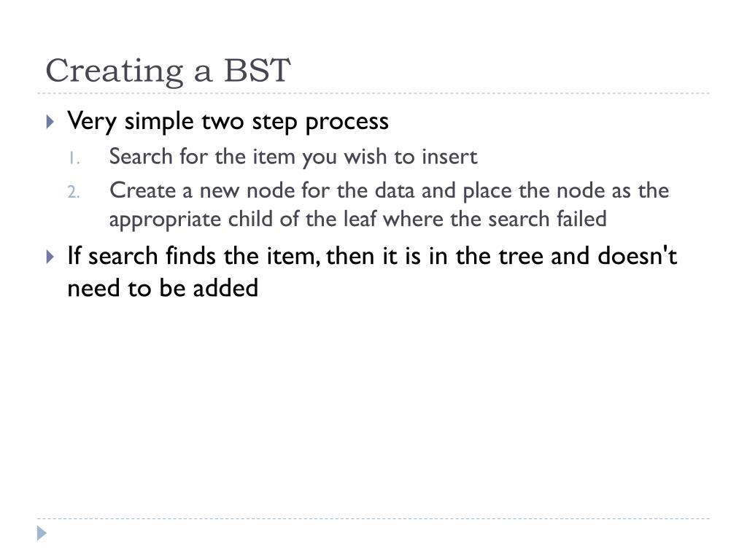
Task: Click the 'Creating a BST' slide title
Action: click(x=168, y=71)
